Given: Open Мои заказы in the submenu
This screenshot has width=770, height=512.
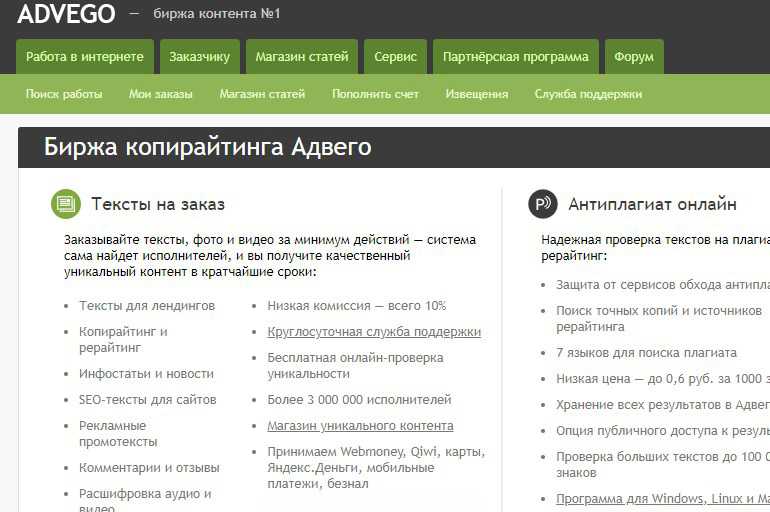Looking at the screenshot, I should 161,94.
